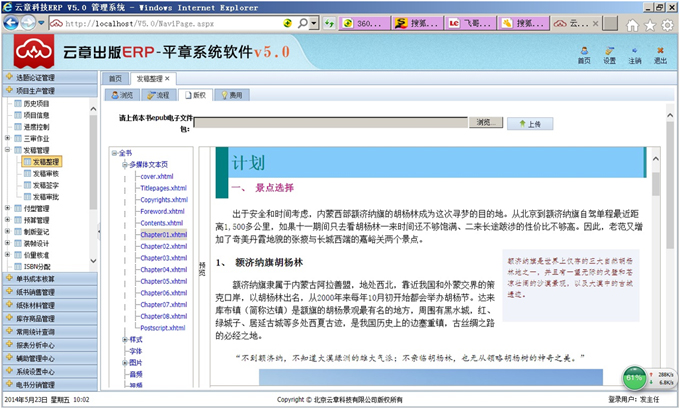Expand the 三审作业 tree node
Screen dimensions: 680x409
7,138
